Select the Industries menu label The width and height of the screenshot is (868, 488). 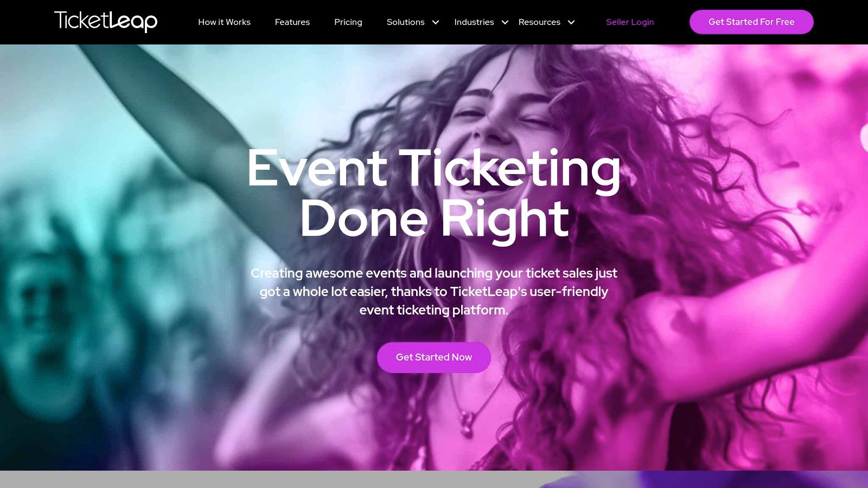coord(474,22)
